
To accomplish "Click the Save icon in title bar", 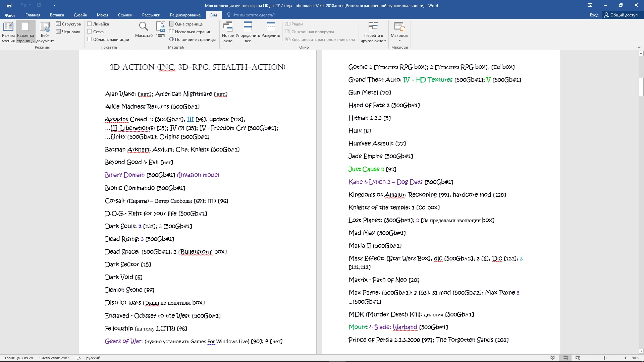I will pyautogui.click(x=9, y=5).
